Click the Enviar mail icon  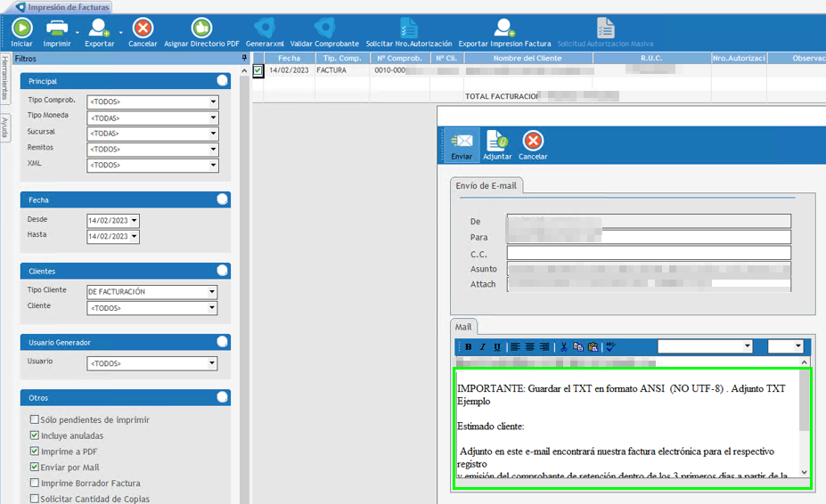[462, 142]
